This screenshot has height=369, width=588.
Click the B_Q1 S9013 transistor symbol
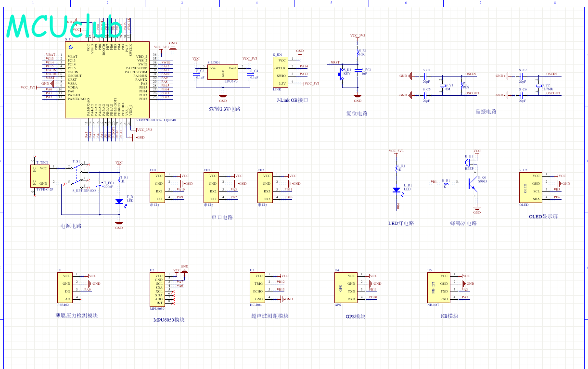click(474, 183)
